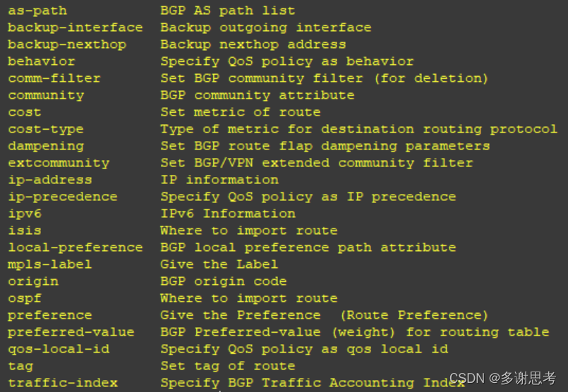The image size is (568, 392).
Task: Click the ip-precedence keyword
Action: [x=63, y=197]
